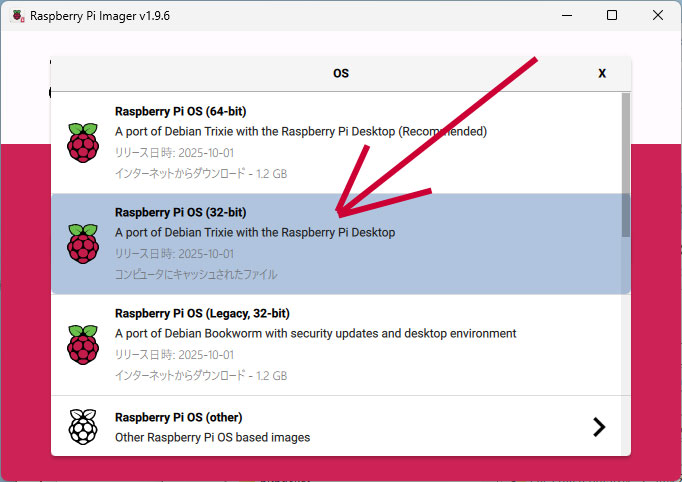Viewport: 682px width, 482px height.
Task: Minimize the Raspberry Pi Imager window
Action: [x=566, y=16]
